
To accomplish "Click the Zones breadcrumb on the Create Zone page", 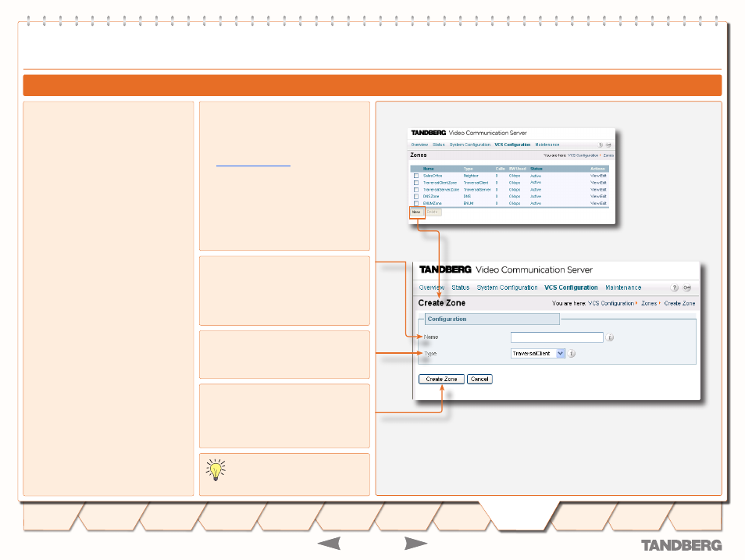I will tap(649, 303).
